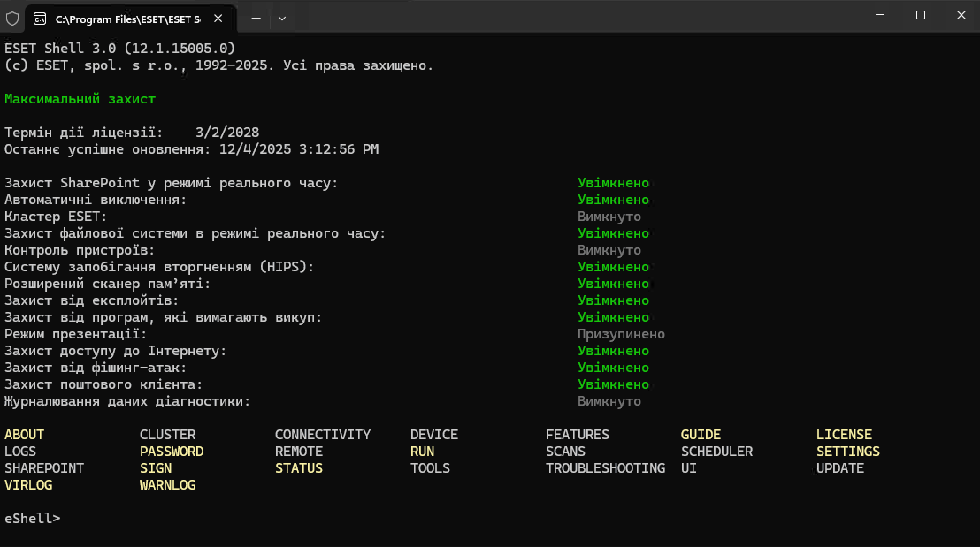The height and width of the screenshot is (547, 980).
Task: Click the terminal icon on the ESET tab
Action: pos(40,18)
